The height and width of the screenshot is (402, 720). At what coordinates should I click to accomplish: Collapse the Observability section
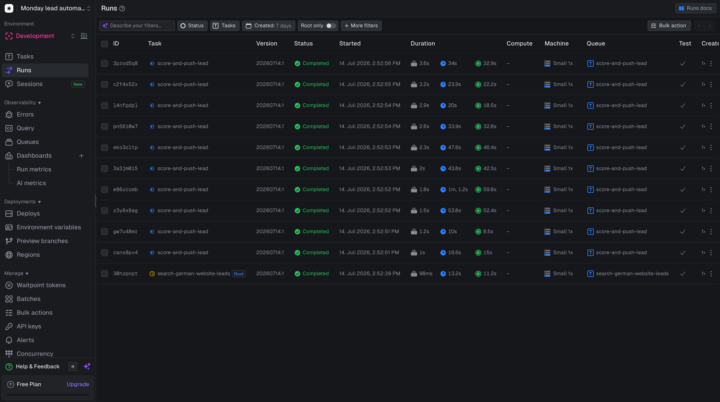22,102
